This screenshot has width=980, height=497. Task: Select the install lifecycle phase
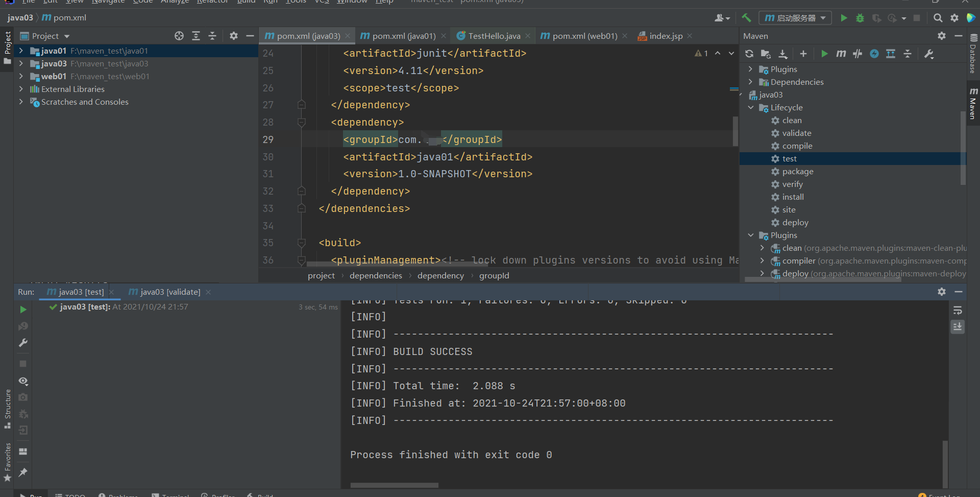793,197
